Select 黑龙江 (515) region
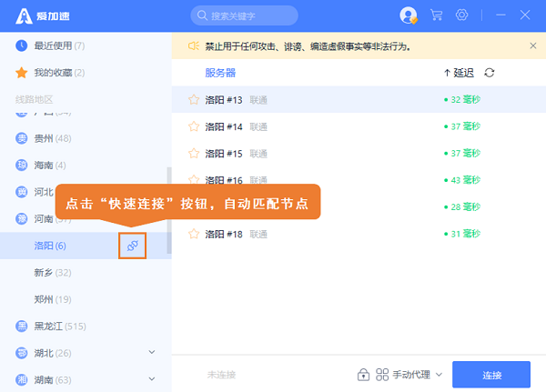 (x=60, y=327)
